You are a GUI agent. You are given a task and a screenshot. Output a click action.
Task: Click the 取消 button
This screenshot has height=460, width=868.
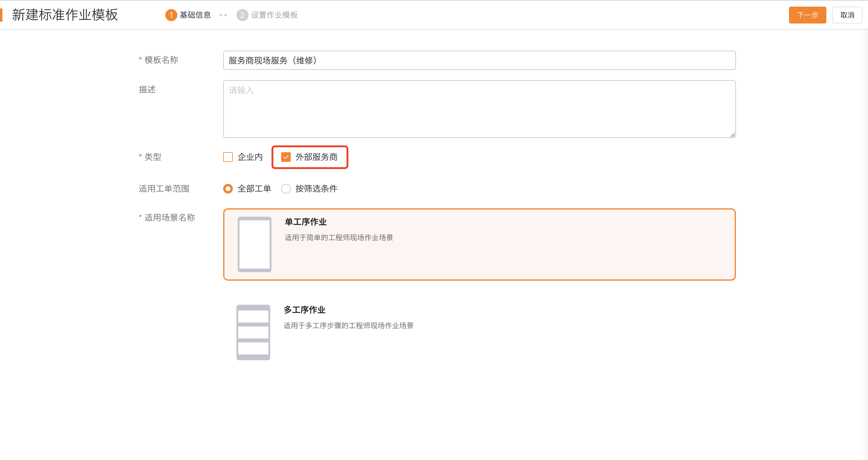click(847, 15)
